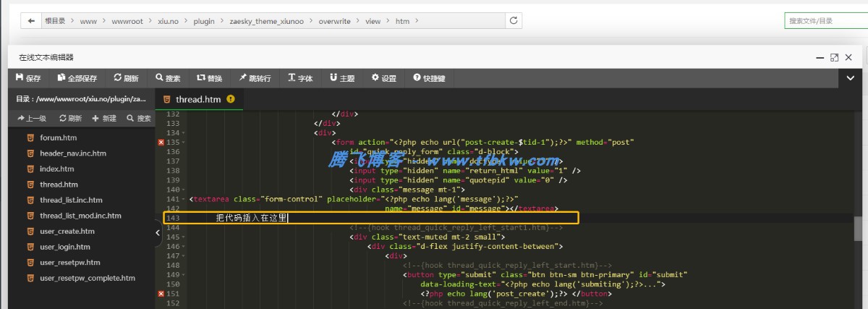This screenshot has height=309, width=868.
Task: Collapse the toolbar with the chevron button
Action: coord(851,77)
